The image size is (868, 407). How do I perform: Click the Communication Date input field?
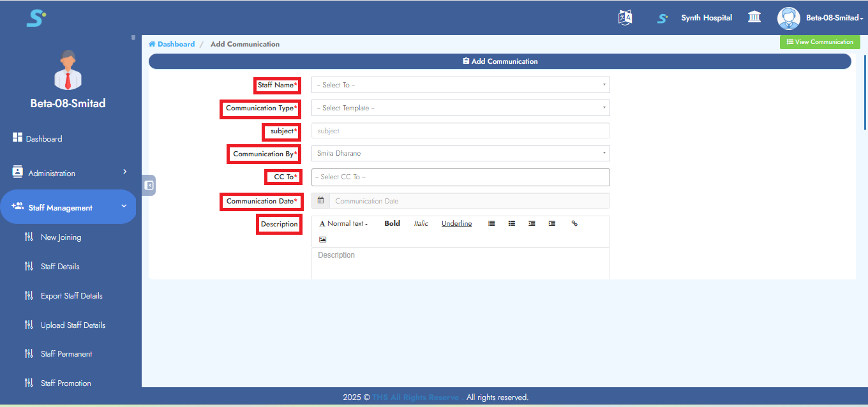(x=469, y=201)
